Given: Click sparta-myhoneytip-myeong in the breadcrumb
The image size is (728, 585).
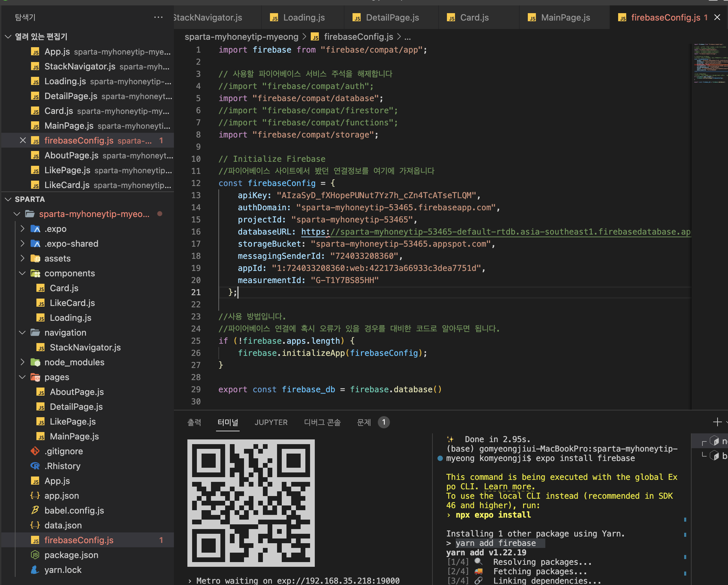Looking at the screenshot, I should (x=241, y=37).
